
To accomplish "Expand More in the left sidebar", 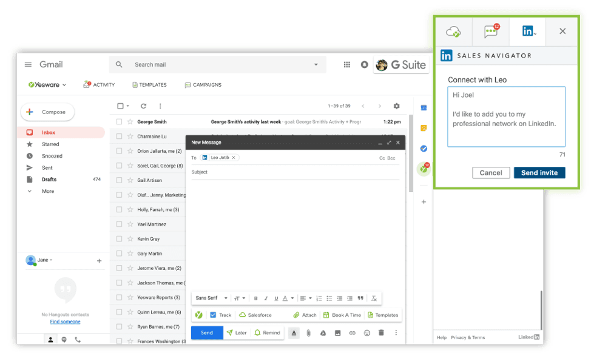I will pos(47,192).
